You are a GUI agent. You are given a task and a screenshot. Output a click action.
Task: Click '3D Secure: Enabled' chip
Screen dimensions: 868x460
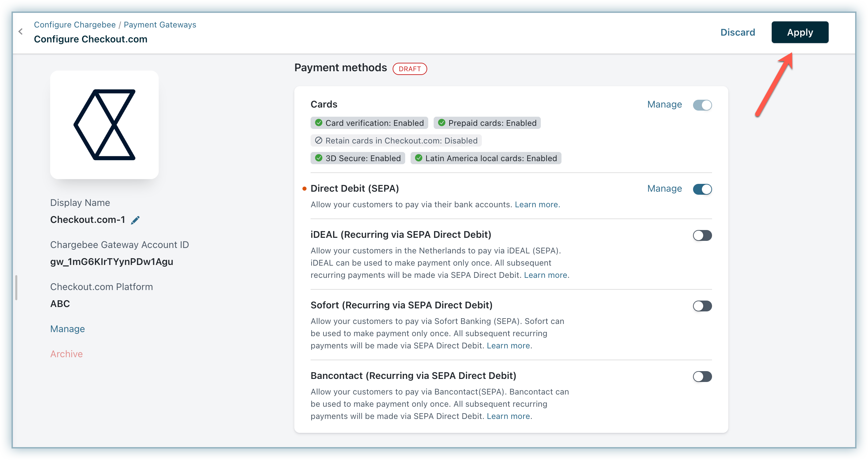[358, 158]
